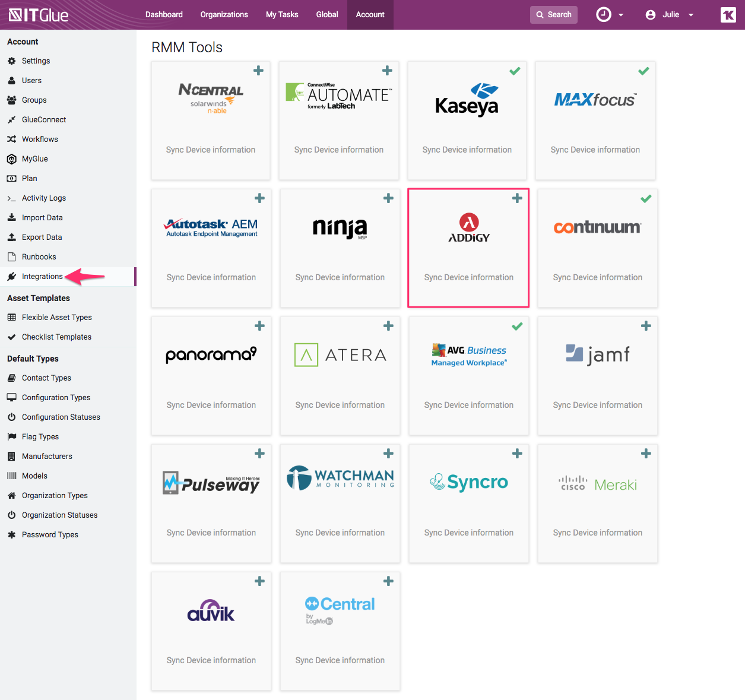Open My Tasks
Screen dimensions: 745x700
coord(282,15)
